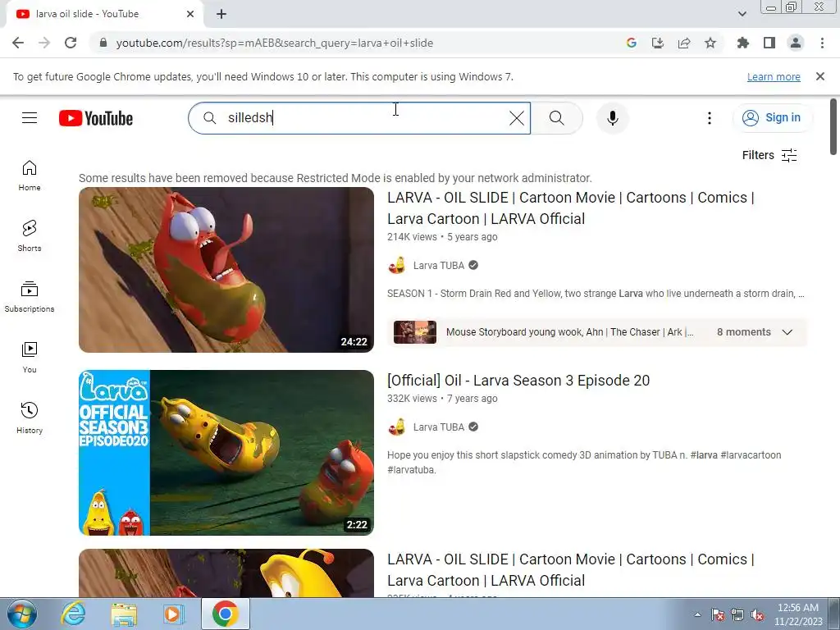Click the magnifier search button
This screenshot has height=630, width=840.
557,118
